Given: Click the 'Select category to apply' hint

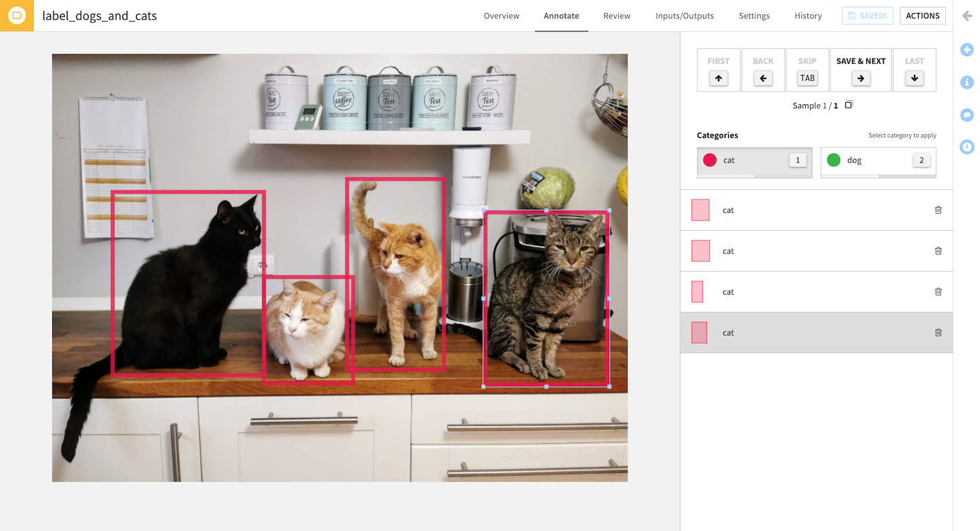Looking at the screenshot, I should pyautogui.click(x=902, y=135).
